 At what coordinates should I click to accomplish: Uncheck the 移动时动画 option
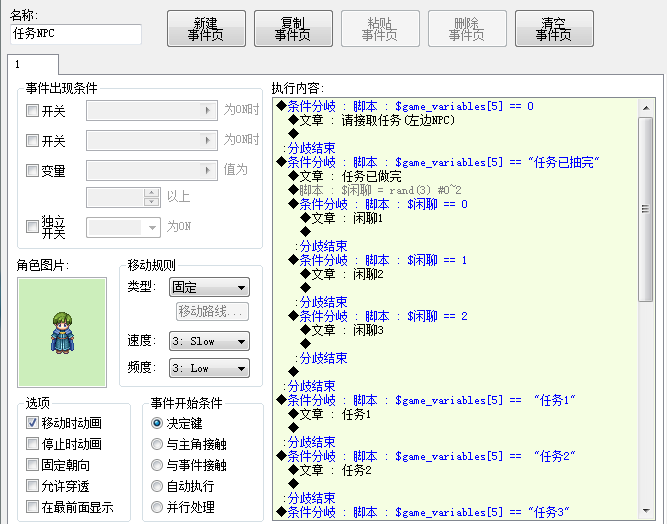click(x=32, y=423)
